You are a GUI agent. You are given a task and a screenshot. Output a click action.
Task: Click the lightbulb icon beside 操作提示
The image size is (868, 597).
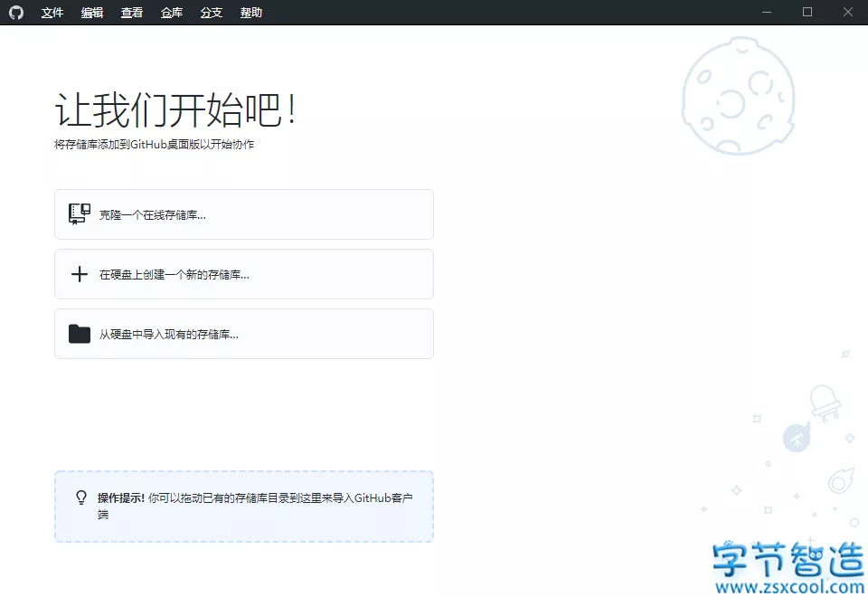[x=81, y=497]
